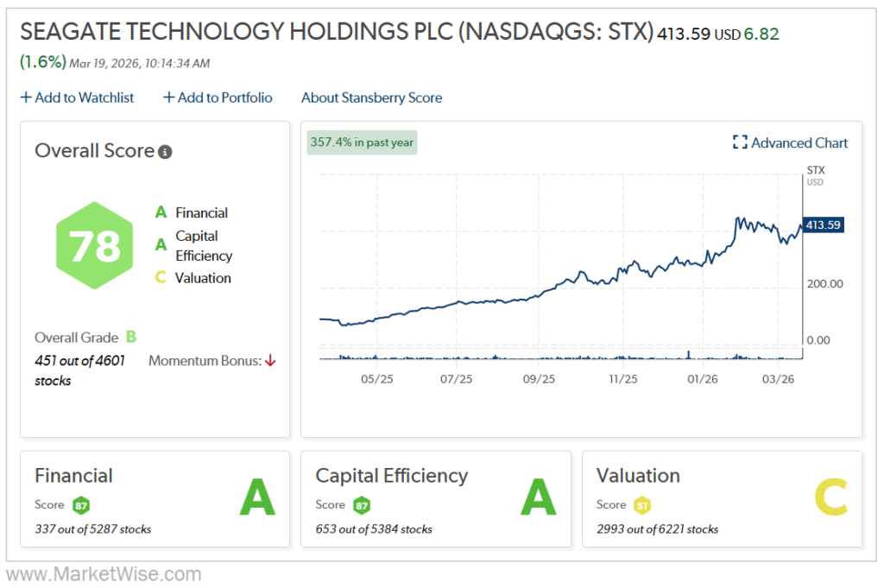Open the Valuation score card heading

[x=638, y=476]
